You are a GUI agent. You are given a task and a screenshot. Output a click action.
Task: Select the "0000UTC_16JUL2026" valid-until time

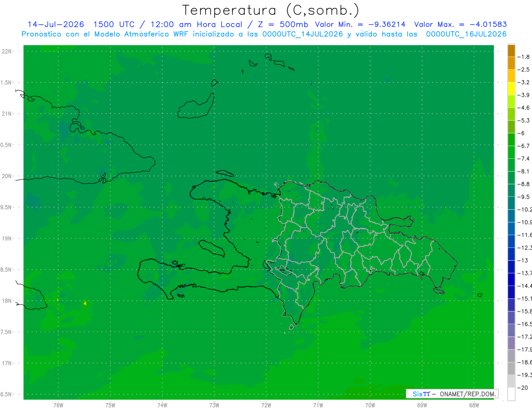[466, 34]
